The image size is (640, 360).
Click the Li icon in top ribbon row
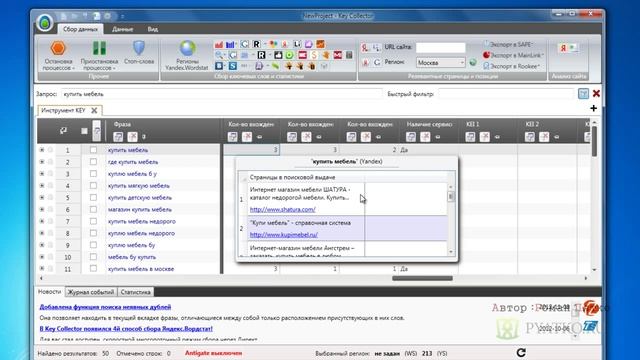297,44
